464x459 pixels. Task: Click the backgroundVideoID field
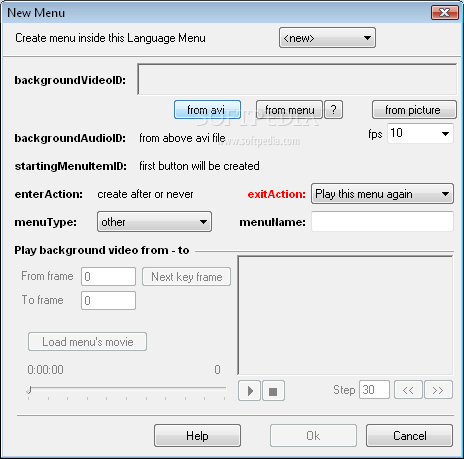297,79
